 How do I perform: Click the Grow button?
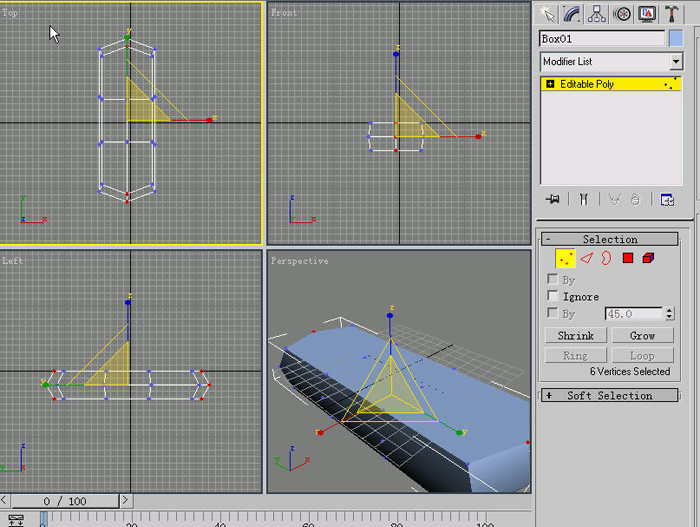point(642,335)
